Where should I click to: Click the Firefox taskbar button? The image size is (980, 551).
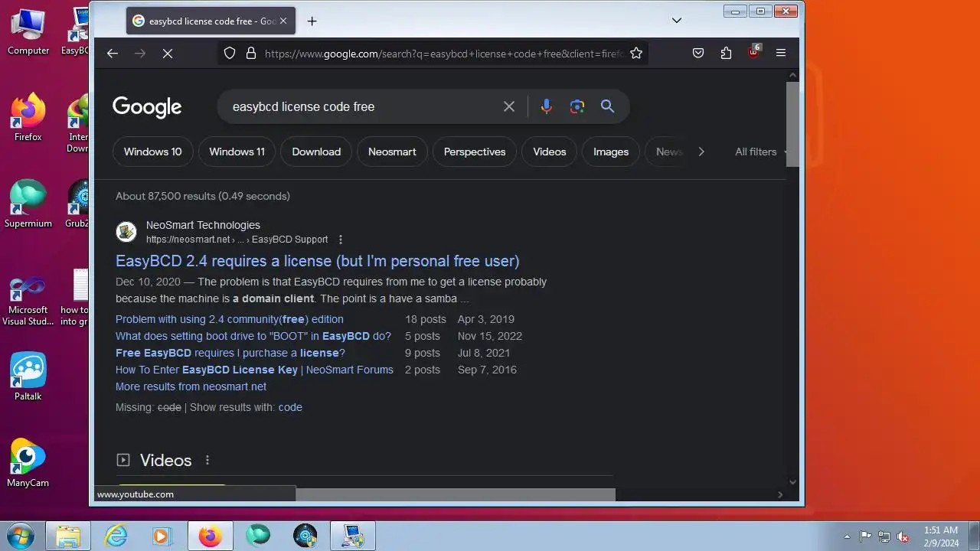210,536
